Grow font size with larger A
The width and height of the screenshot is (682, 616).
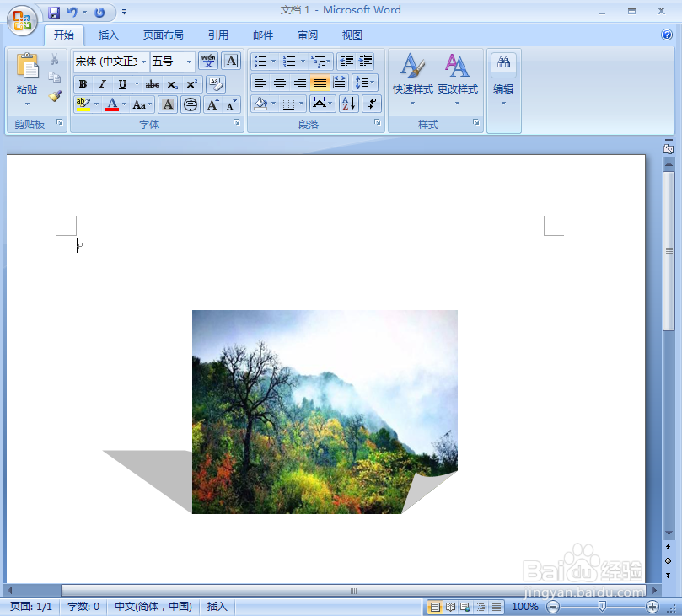[x=212, y=104]
